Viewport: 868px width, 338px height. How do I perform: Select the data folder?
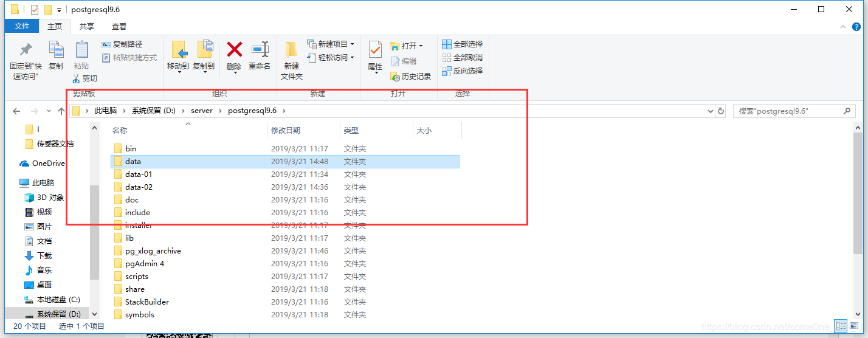(x=284, y=161)
